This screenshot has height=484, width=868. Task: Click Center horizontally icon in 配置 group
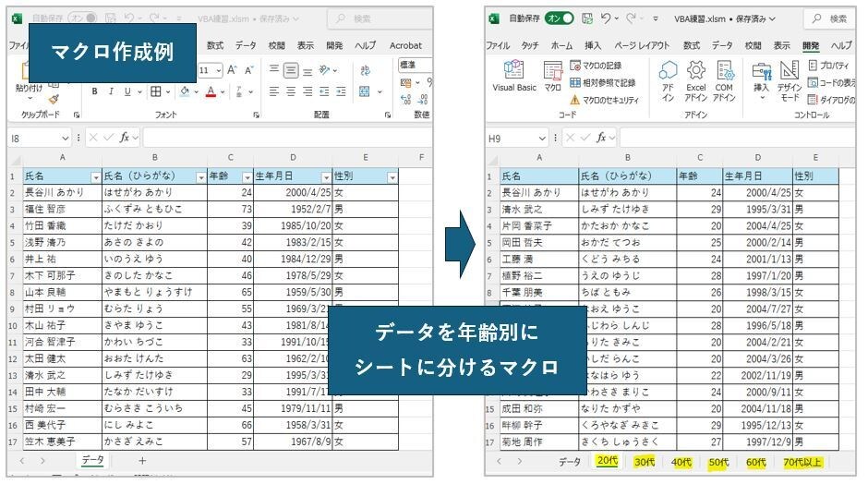coord(291,91)
